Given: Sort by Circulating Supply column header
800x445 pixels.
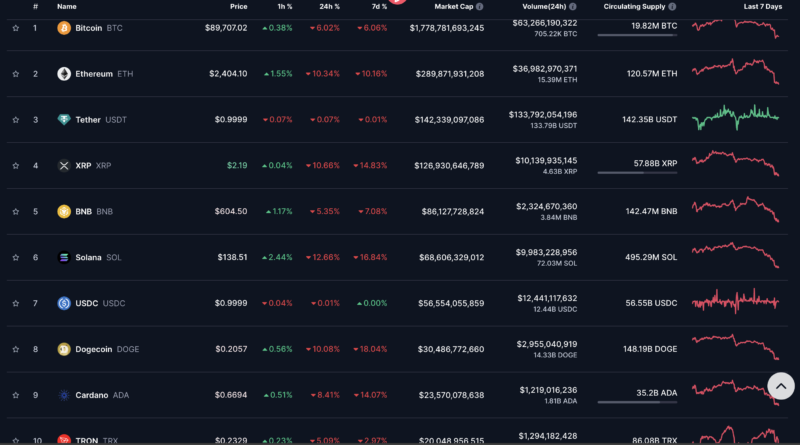Looking at the screenshot, I should 634,7.
